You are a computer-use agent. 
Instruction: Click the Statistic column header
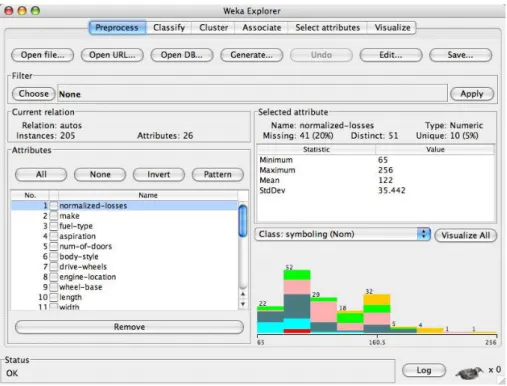tap(316, 150)
